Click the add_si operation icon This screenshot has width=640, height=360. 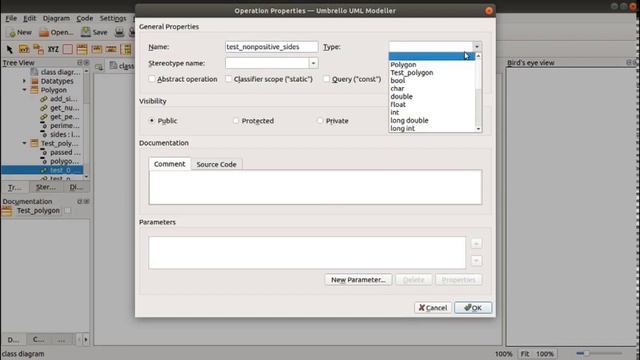point(44,99)
